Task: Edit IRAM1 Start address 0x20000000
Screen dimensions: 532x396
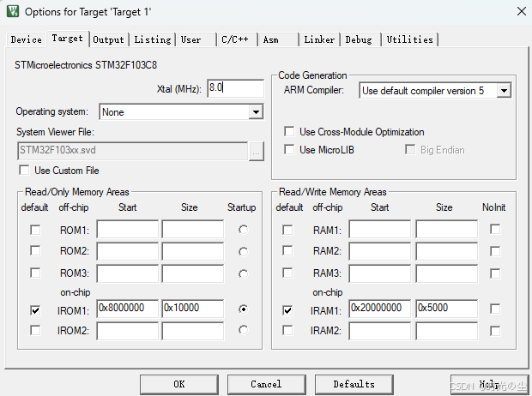Action: pos(379,309)
